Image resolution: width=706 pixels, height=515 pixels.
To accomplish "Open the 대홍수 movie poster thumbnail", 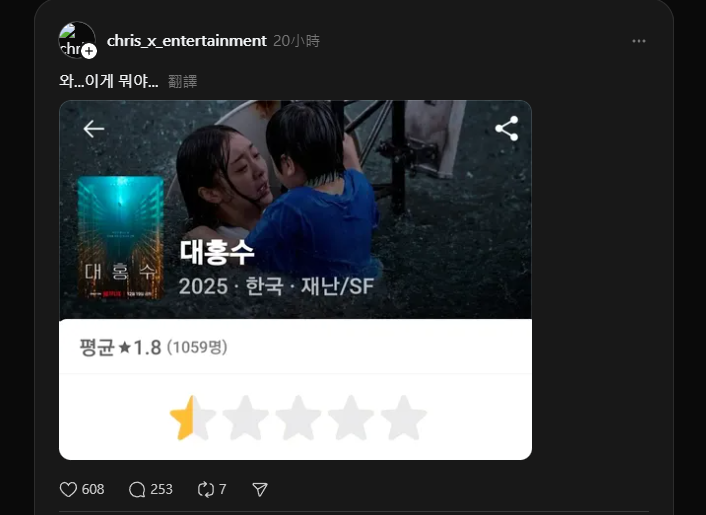I will (x=120, y=238).
